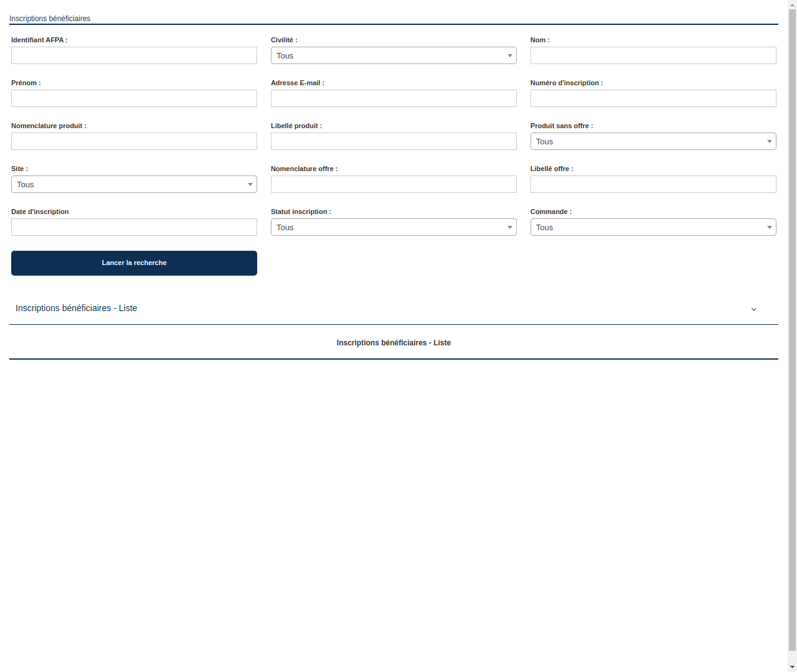Click the down arrow of the vertical scrollbar
Viewport: 797px width, 672px height.
pos(792,667)
